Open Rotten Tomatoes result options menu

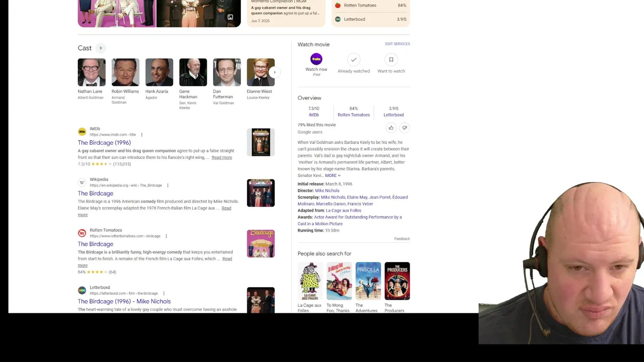(x=166, y=236)
